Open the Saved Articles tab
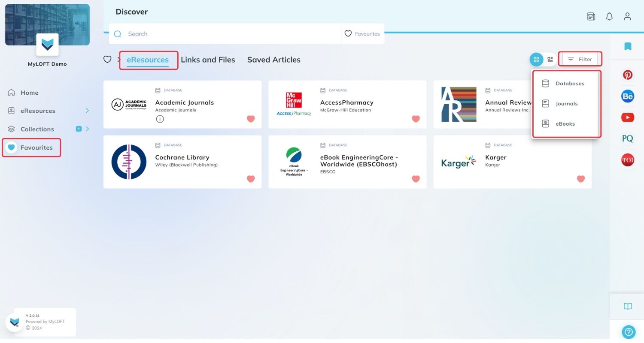 click(274, 60)
